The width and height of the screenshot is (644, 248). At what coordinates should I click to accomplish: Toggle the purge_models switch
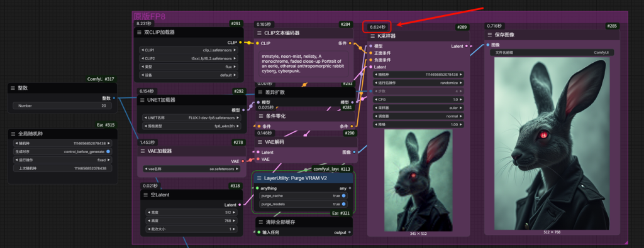click(344, 204)
